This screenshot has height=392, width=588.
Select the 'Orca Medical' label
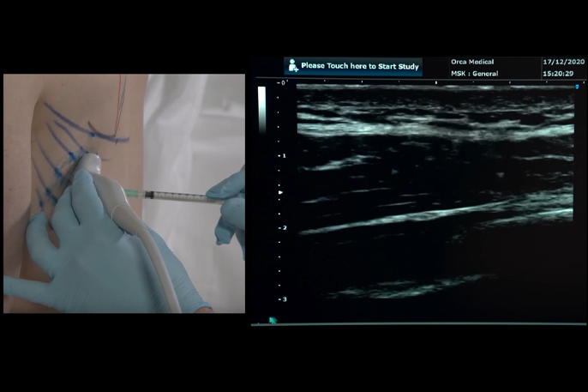tap(472, 62)
